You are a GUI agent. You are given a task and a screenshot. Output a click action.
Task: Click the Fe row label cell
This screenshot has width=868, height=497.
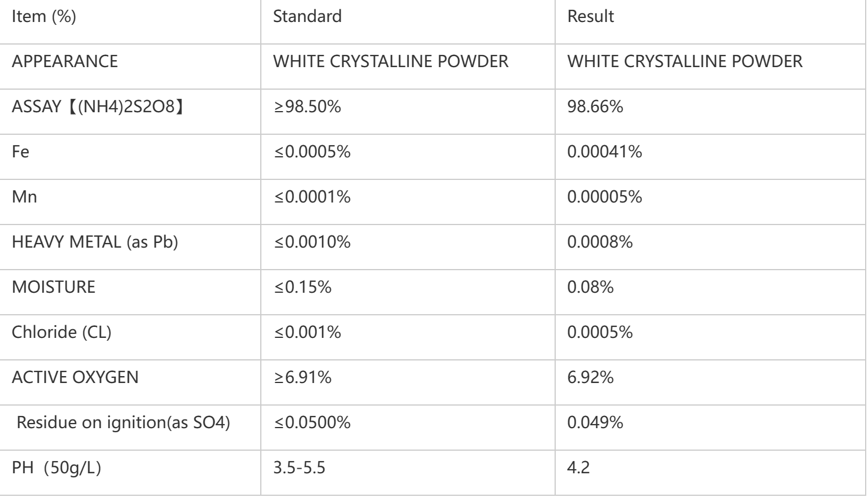click(x=21, y=152)
